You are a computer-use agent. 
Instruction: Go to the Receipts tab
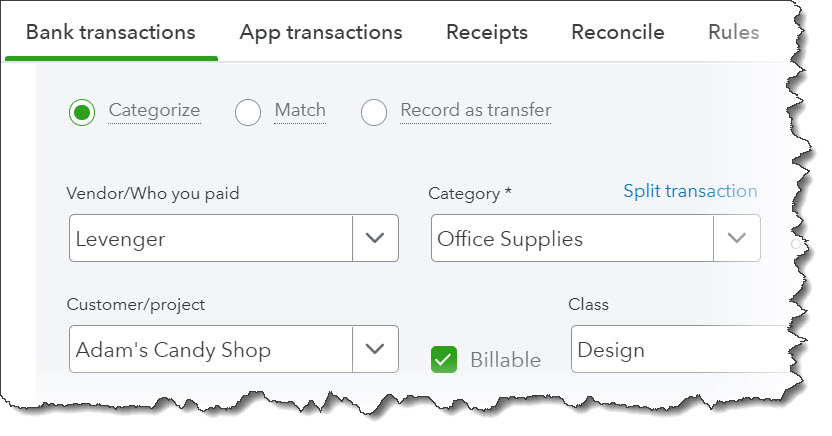pos(487,32)
